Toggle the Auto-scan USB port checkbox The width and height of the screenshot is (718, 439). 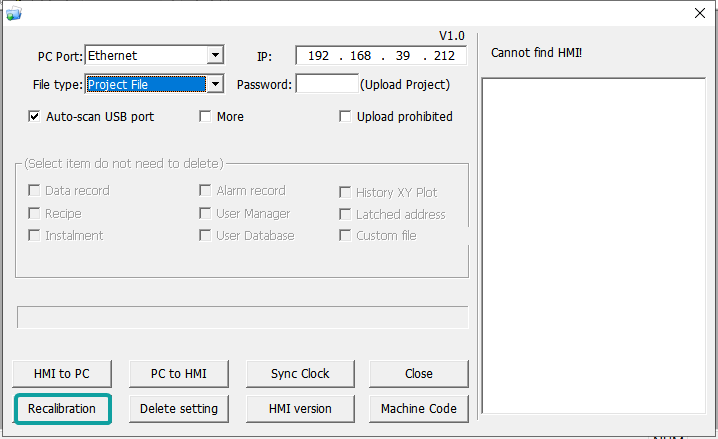(x=35, y=117)
